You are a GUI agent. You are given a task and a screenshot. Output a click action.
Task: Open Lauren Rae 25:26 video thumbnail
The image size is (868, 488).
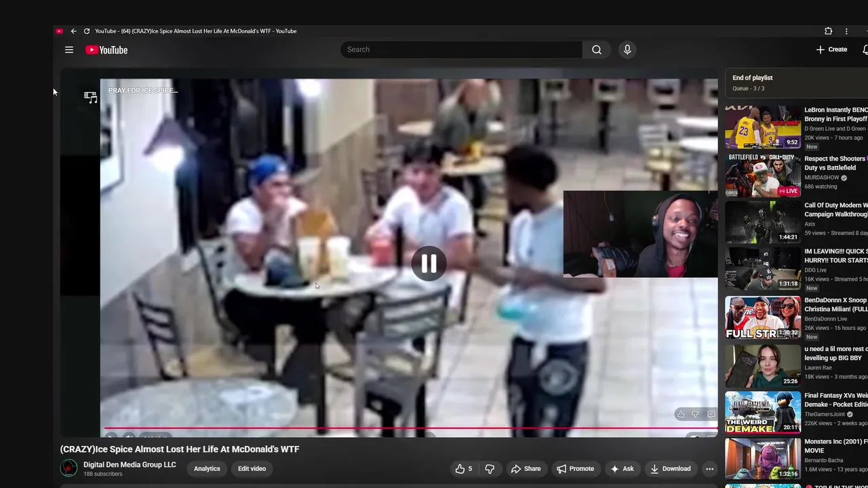pos(763,365)
